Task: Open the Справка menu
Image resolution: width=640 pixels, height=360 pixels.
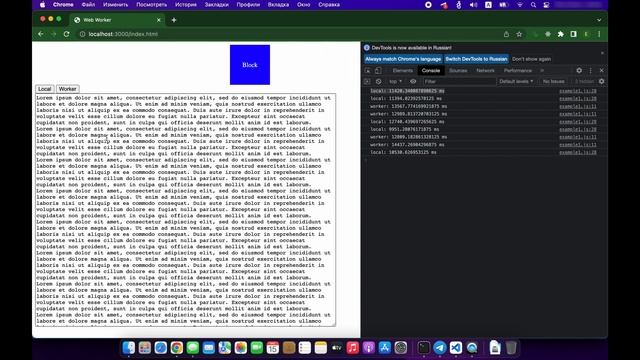Action: (329, 5)
